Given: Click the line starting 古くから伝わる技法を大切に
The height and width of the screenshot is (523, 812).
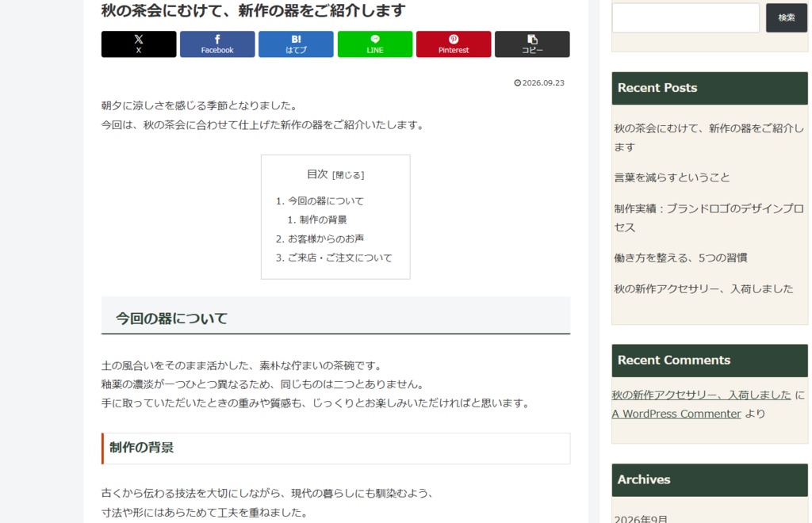Looking at the screenshot, I should pyautogui.click(x=268, y=494).
